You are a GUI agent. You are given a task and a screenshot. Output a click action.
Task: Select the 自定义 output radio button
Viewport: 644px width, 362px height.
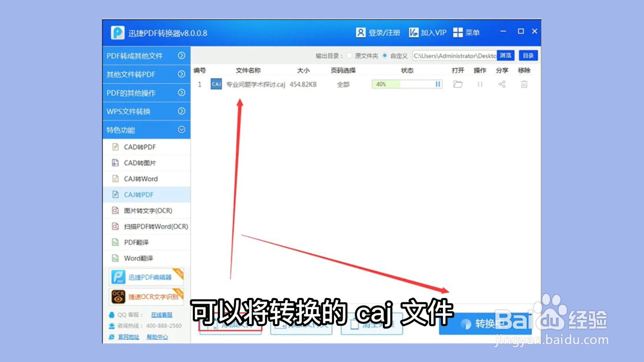[384, 56]
